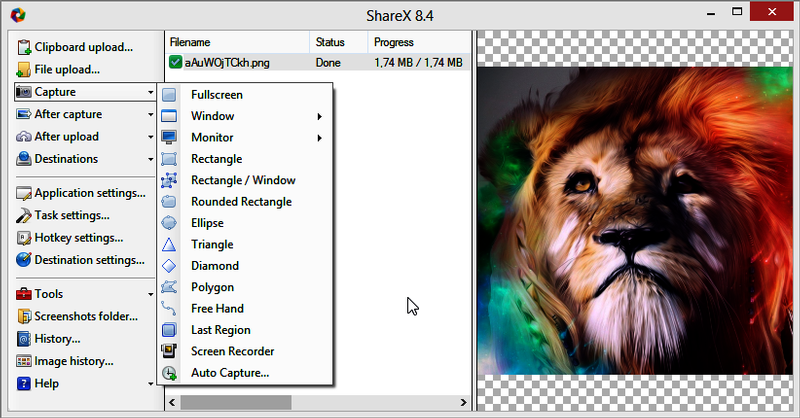Screen dimensions: 800x418
Task: Sort by the Filename column header
Action: pos(238,42)
